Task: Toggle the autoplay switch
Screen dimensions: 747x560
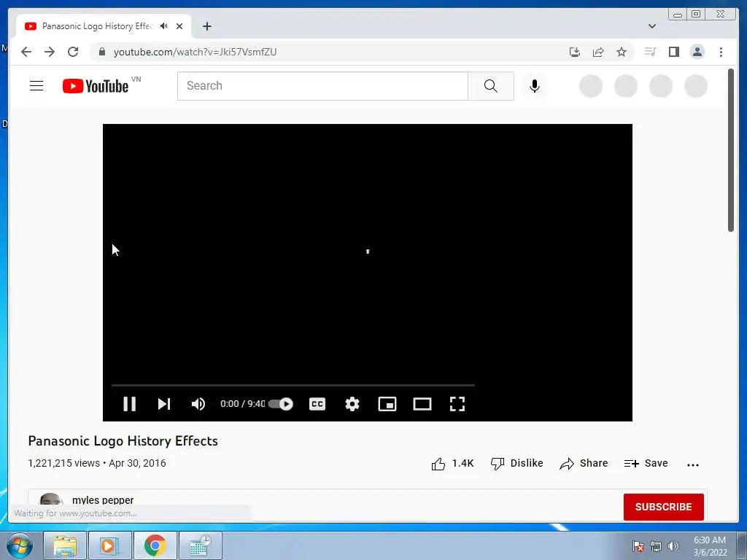Action: pyautogui.click(x=281, y=404)
